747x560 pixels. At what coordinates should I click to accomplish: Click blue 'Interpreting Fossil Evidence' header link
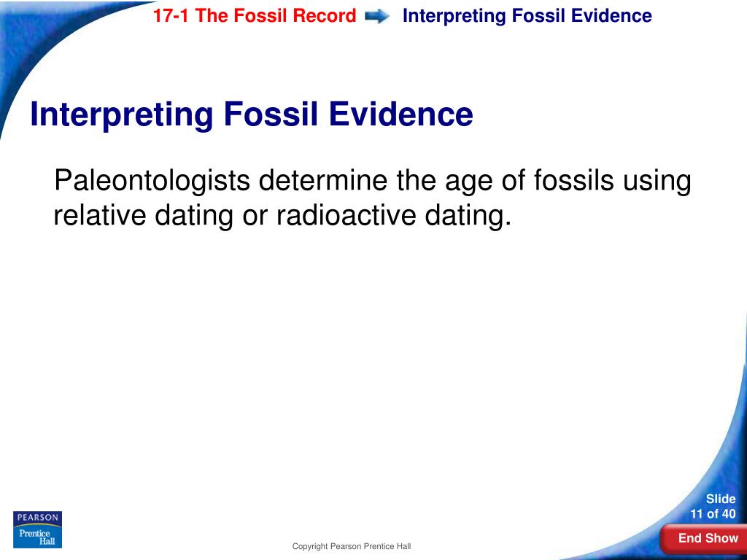point(527,16)
